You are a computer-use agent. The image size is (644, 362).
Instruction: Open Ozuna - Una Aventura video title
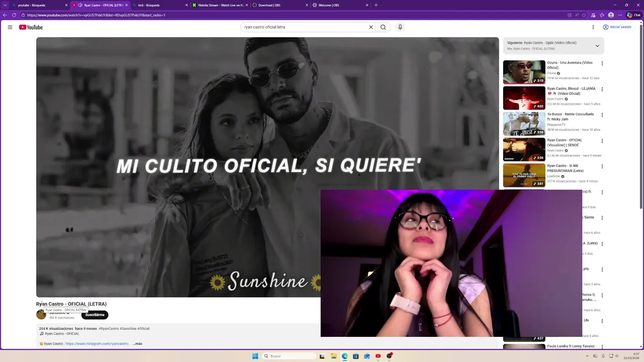570,65
